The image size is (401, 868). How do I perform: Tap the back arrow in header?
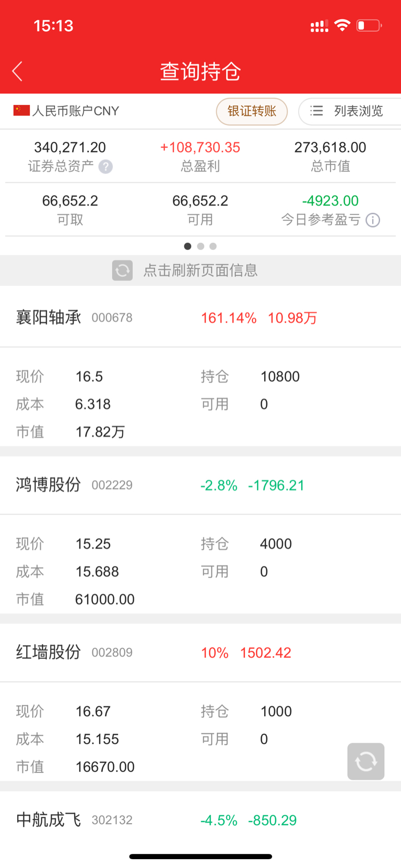(x=17, y=72)
